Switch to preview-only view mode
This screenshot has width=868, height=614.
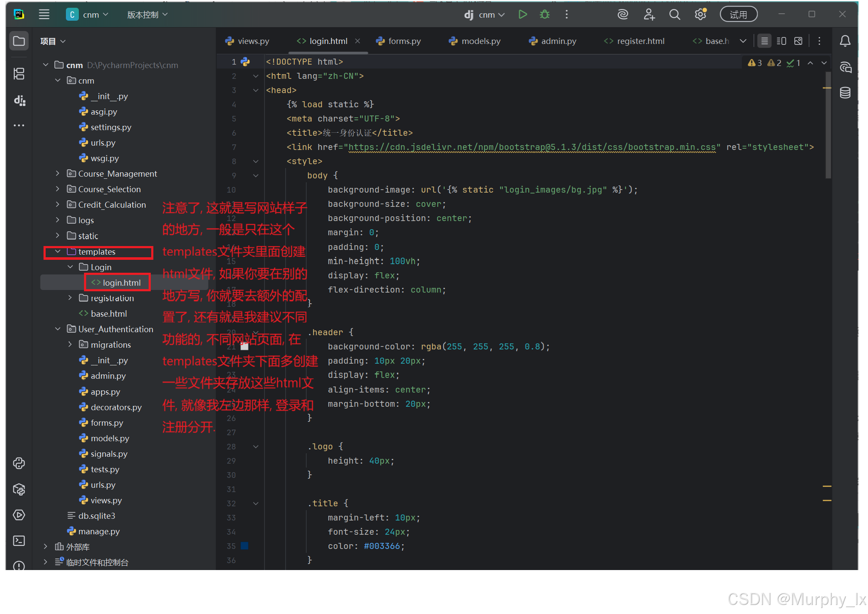tap(798, 41)
